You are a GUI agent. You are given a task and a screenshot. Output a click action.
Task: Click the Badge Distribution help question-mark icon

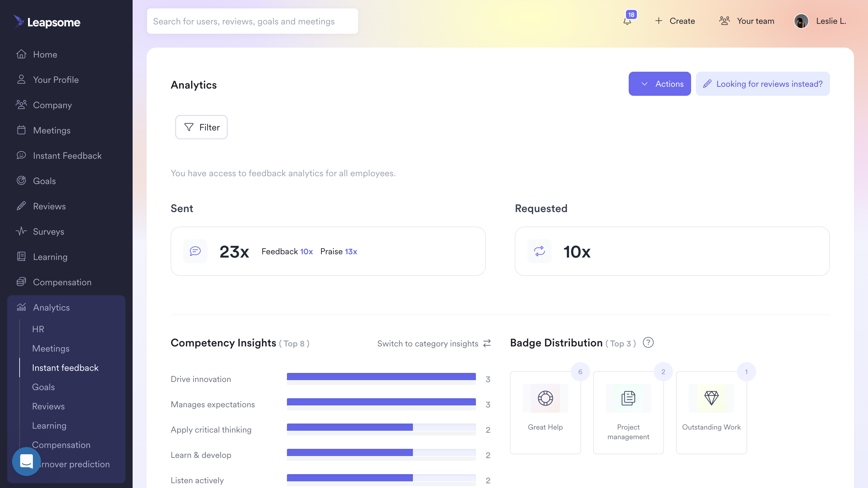click(x=648, y=343)
